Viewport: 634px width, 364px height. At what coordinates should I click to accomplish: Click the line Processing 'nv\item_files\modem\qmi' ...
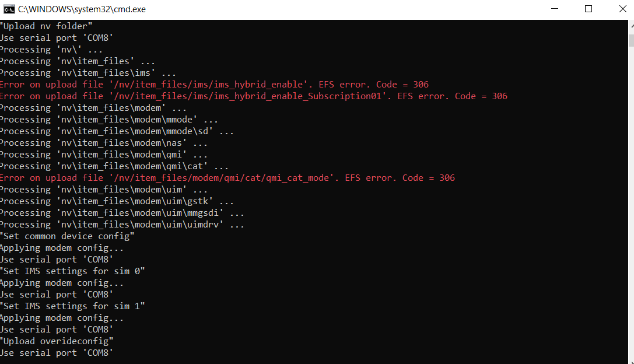tap(103, 155)
